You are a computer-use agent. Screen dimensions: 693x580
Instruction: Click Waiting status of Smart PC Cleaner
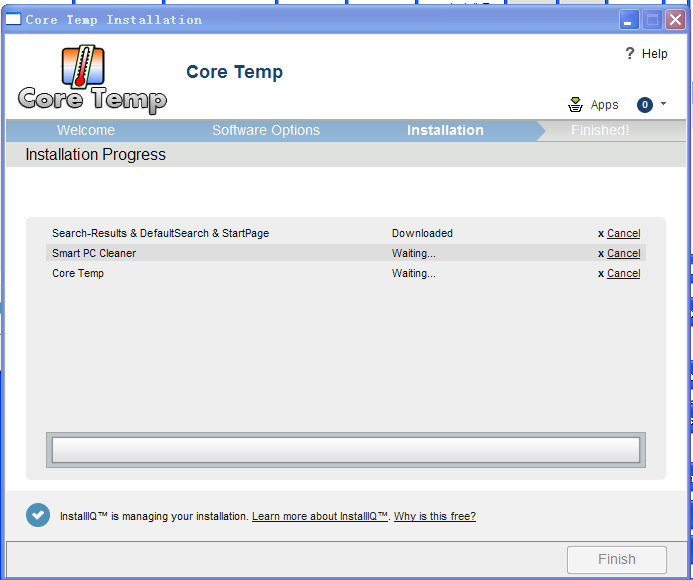click(414, 253)
